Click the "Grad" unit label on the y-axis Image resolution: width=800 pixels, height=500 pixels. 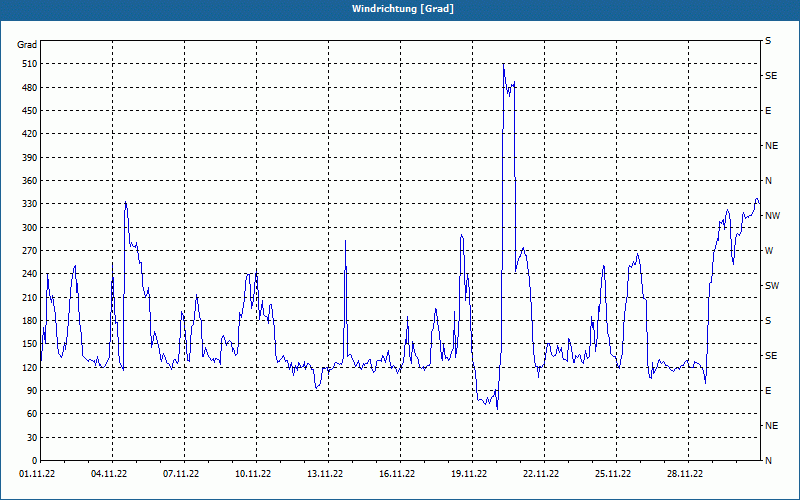tap(27, 45)
